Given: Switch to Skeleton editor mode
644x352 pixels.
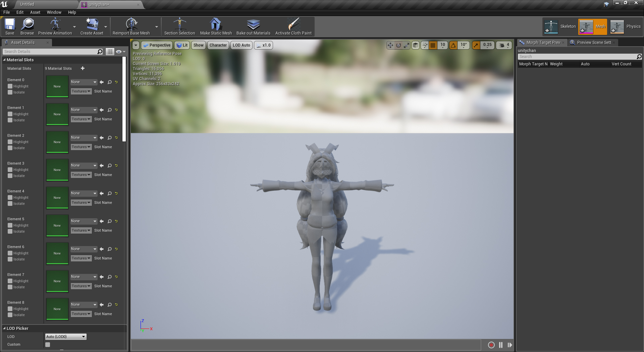Looking at the screenshot, I should [x=559, y=26].
